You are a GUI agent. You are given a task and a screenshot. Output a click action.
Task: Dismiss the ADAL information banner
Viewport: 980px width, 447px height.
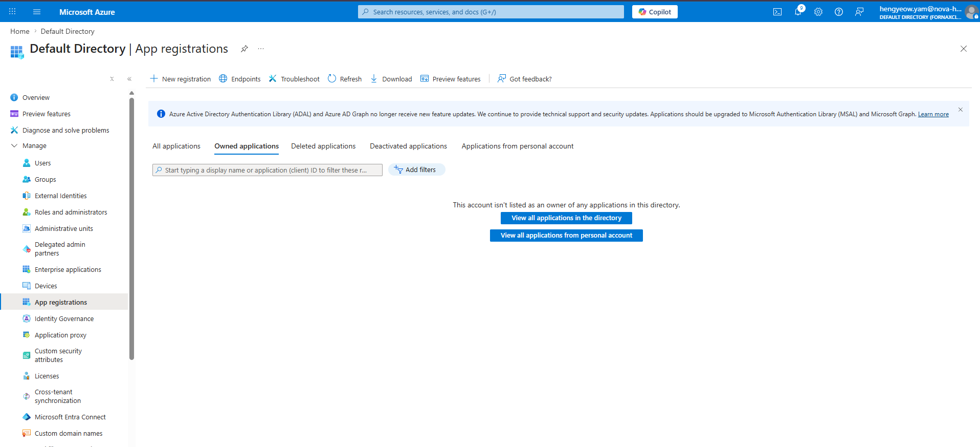961,110
